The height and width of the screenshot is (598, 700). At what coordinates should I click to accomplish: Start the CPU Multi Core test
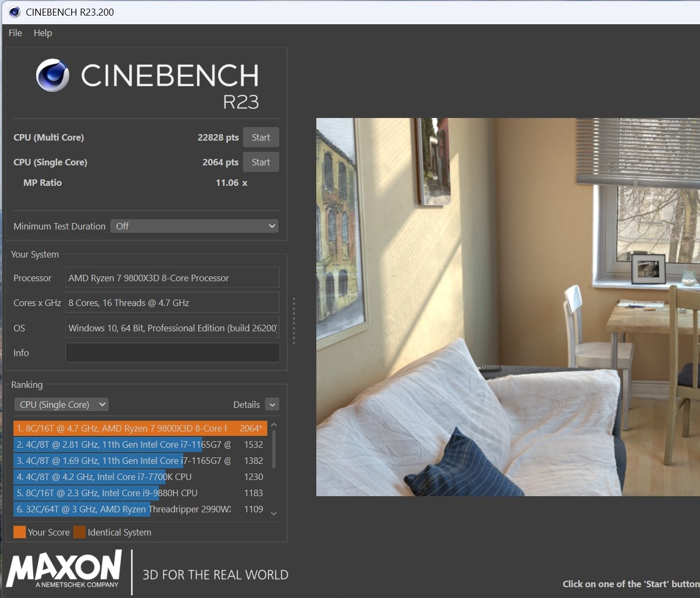point(261,137)
